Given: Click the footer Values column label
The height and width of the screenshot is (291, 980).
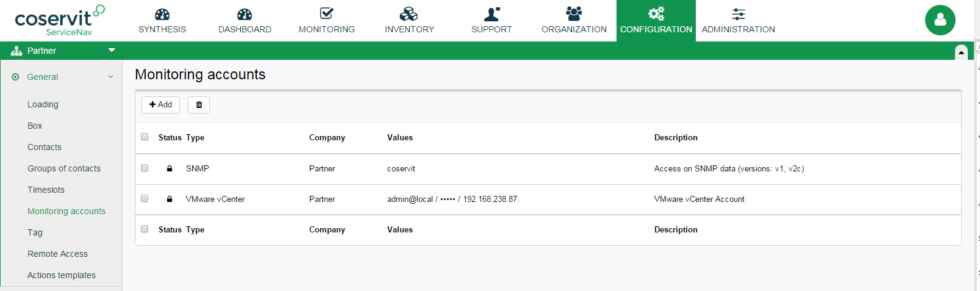Looking at the screenshot, I should 400,229.
